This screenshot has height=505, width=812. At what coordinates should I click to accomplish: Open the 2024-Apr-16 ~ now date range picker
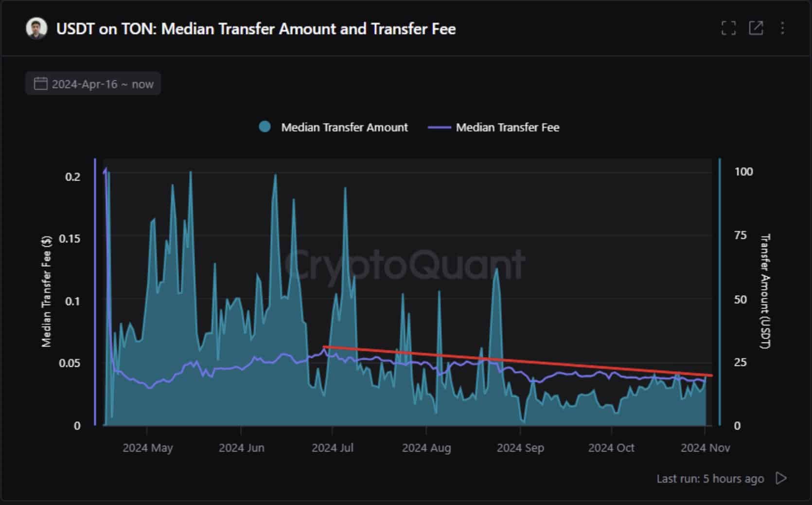pyautogui.click(x=103, y=84)
